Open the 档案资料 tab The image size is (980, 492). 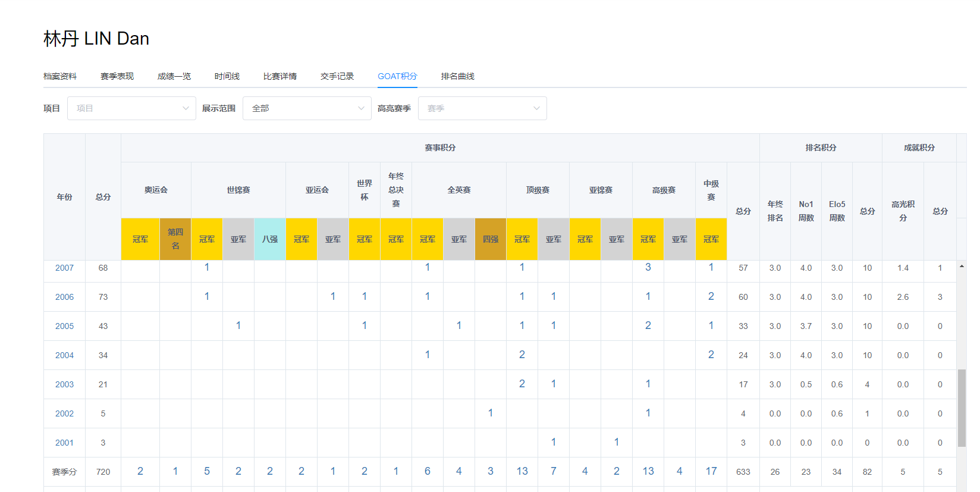[x=60, y=76]
